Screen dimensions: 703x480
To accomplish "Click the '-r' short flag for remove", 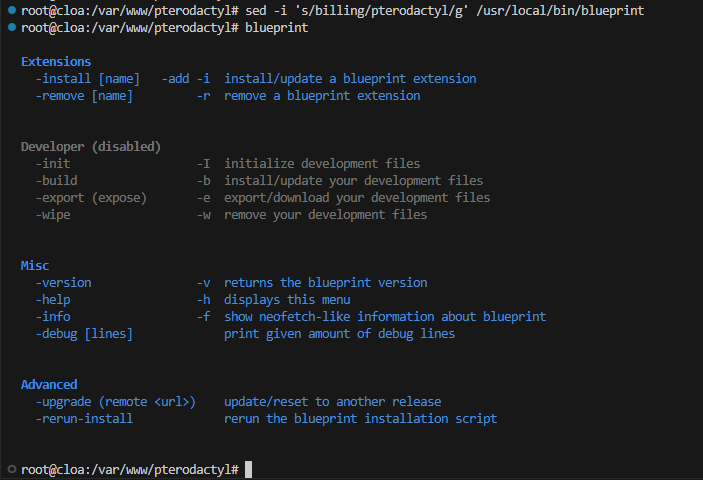I will click(203, 96).
